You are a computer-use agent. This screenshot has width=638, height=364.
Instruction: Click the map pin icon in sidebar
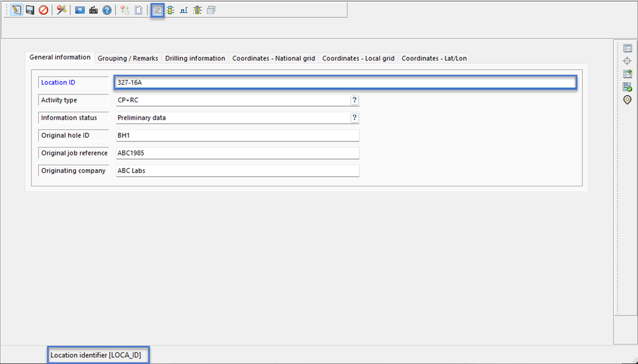pyautogui.click(x=627, y=100)
